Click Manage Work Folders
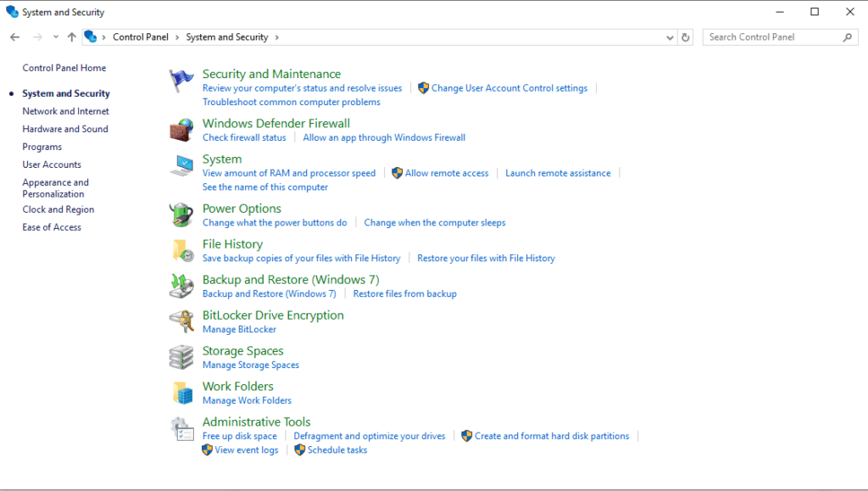Screen dimensions: 868x491 (x=247, y=400)
